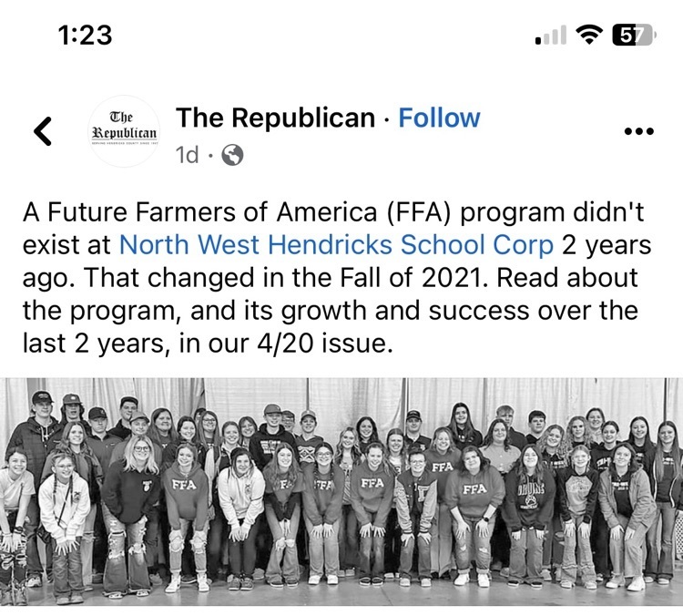Follow The Republican page
The width and height of the screenshot is (683, 616).
(x=439, y=118)
